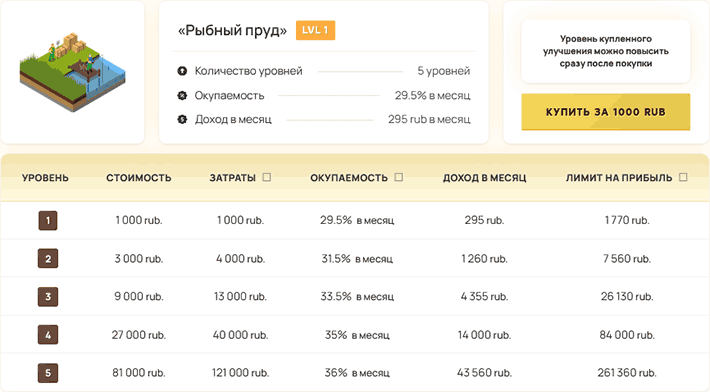The width and height of the screenshot is (710, 392).
Task: Select the level 3 brown badge
Action: 48,297
